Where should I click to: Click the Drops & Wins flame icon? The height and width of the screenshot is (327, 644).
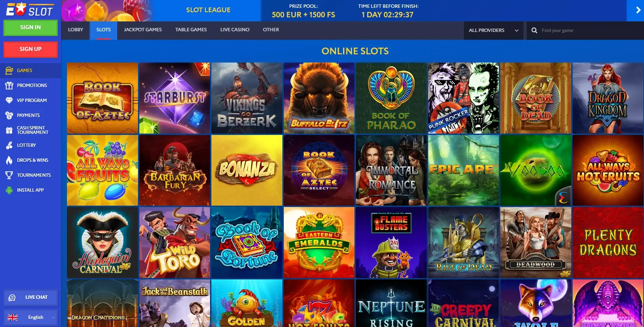click(x=9, y=160)
